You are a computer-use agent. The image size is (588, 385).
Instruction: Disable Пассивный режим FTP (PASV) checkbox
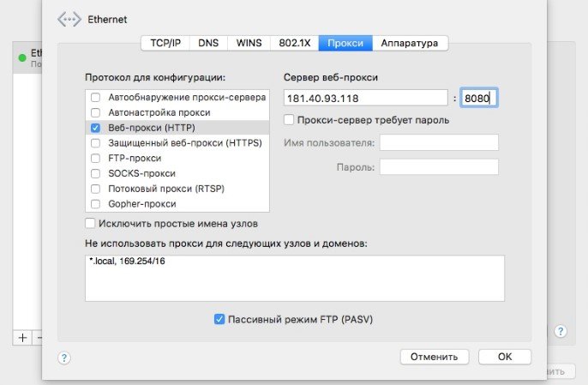[219, 319]
